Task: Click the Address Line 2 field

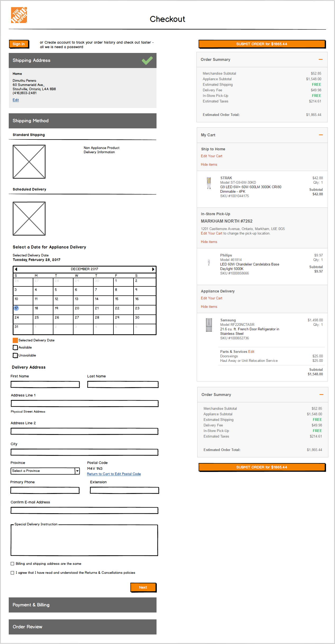Action: coord(85,431)
